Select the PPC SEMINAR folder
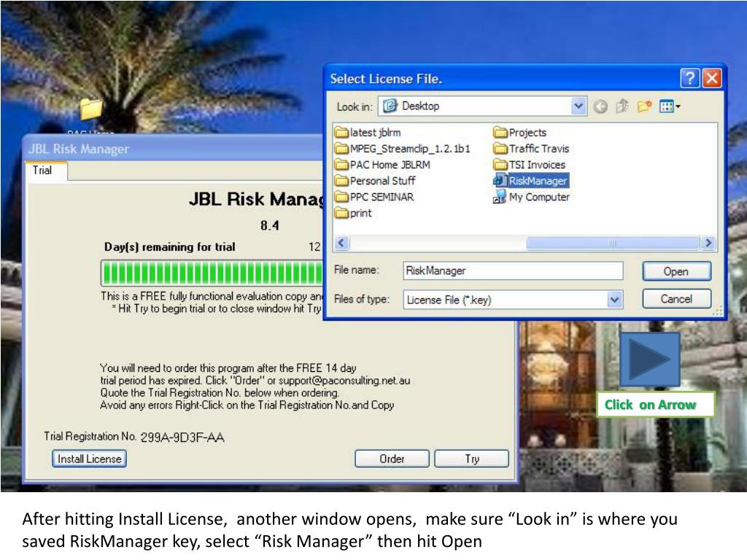Viewport: 747px width, 560px height. pyautogui.click(x=374, y=197)
